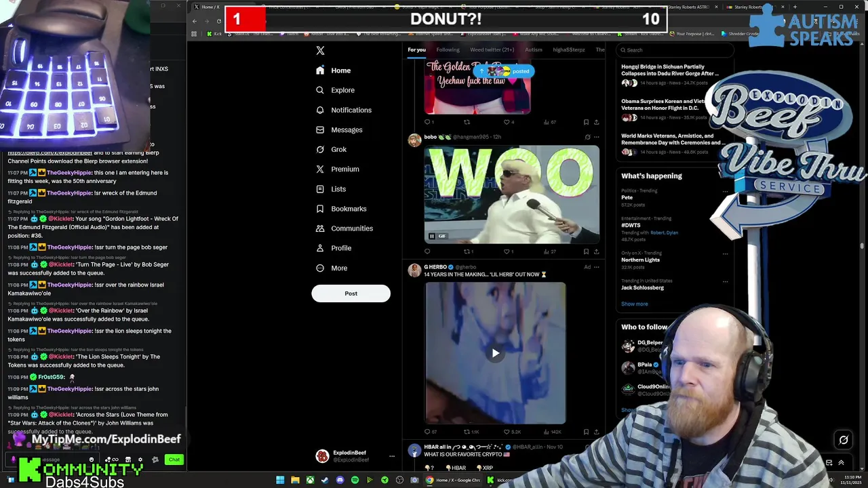Open Spotify from taskbar
The width and height of the screenshot is (868, 488).
[x=355, y=481]
